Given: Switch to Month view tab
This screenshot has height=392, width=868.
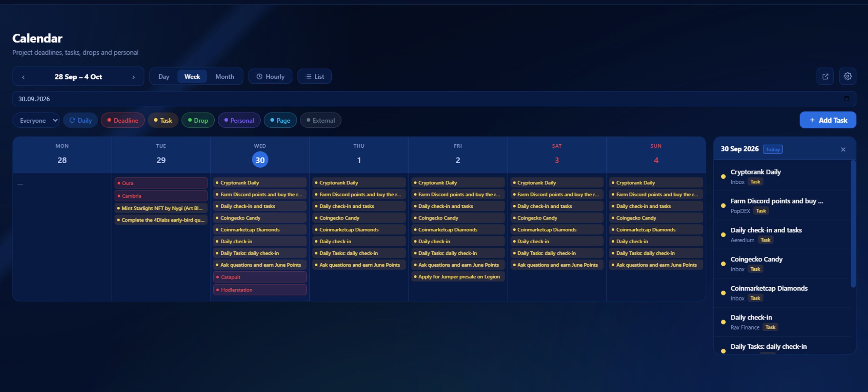Looking at the screenshot, I should [225, 77].
